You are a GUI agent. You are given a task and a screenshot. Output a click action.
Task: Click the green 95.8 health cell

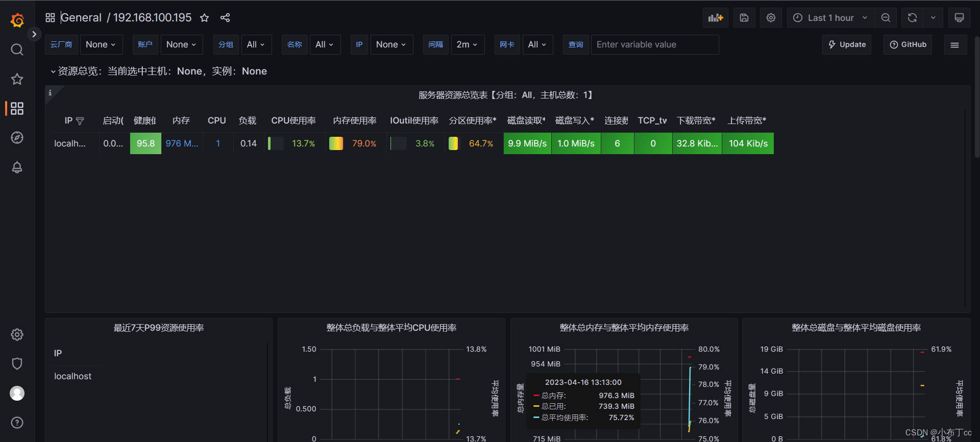pos(145,143)
